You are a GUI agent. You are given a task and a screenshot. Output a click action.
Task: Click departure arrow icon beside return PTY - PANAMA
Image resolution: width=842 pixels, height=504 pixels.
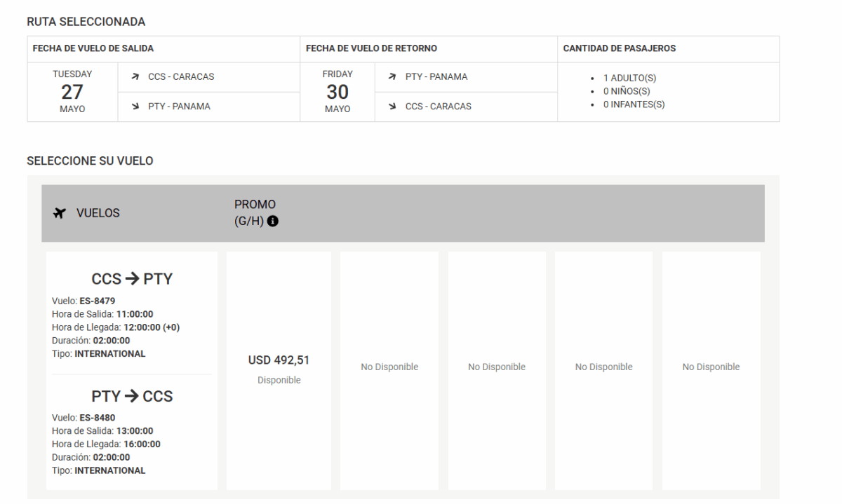tap(392, 77)
